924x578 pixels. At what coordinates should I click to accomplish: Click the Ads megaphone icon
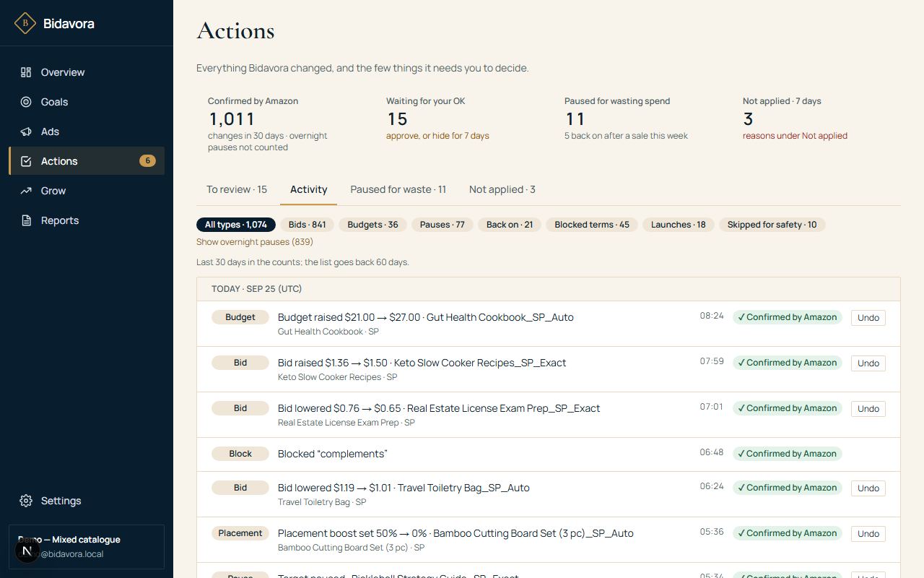click(26, 131)
